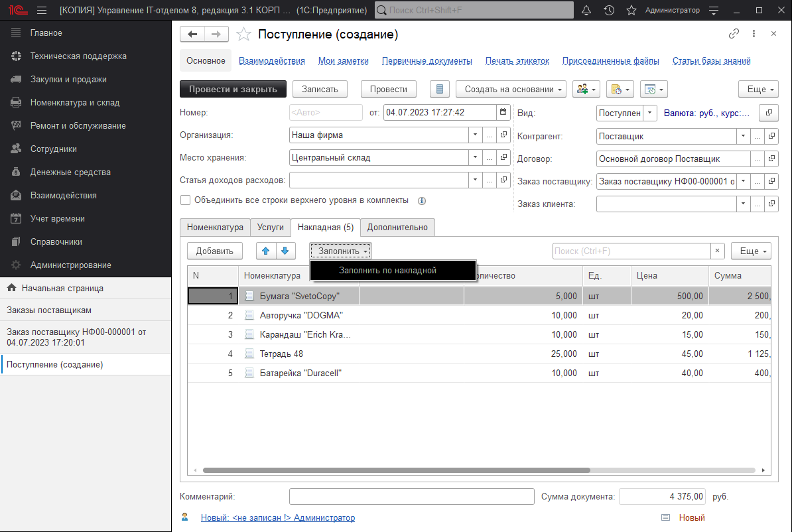Image resolution: width=792 pixels, height=532 pixels.
Task: Click the move row up arrow
Action: pos(266,251)
